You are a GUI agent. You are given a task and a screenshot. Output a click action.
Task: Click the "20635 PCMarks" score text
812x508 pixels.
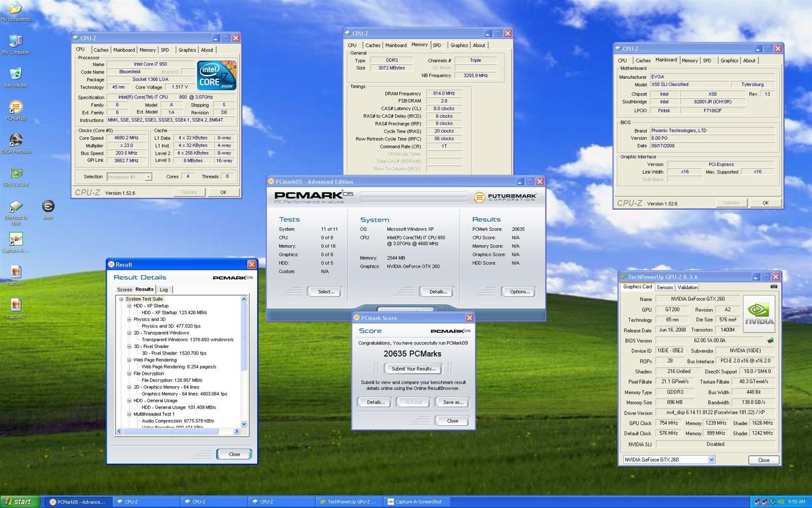(x=412, y=354)
